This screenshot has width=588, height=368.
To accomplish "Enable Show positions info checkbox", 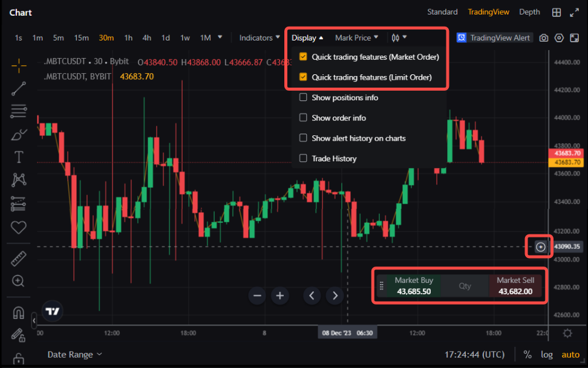I will point(304,97).
